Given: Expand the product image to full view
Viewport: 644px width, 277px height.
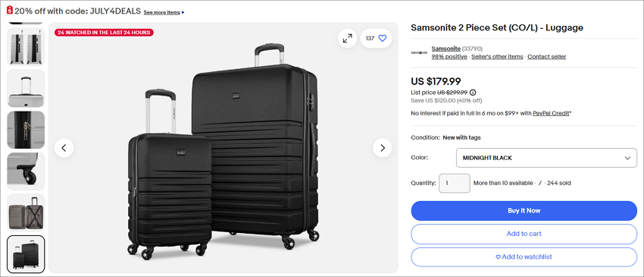Looking at the screenshot, I should point(348,38).
